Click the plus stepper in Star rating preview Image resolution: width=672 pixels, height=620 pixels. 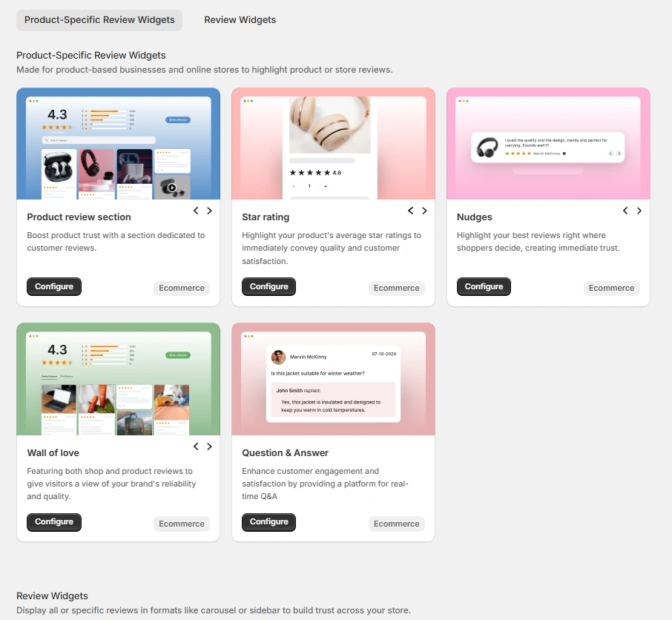pos(326,186)
